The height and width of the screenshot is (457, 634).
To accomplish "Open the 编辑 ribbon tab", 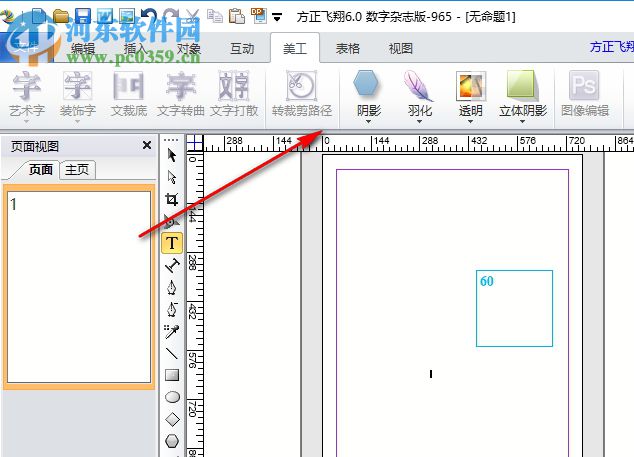I will [83, 49].
